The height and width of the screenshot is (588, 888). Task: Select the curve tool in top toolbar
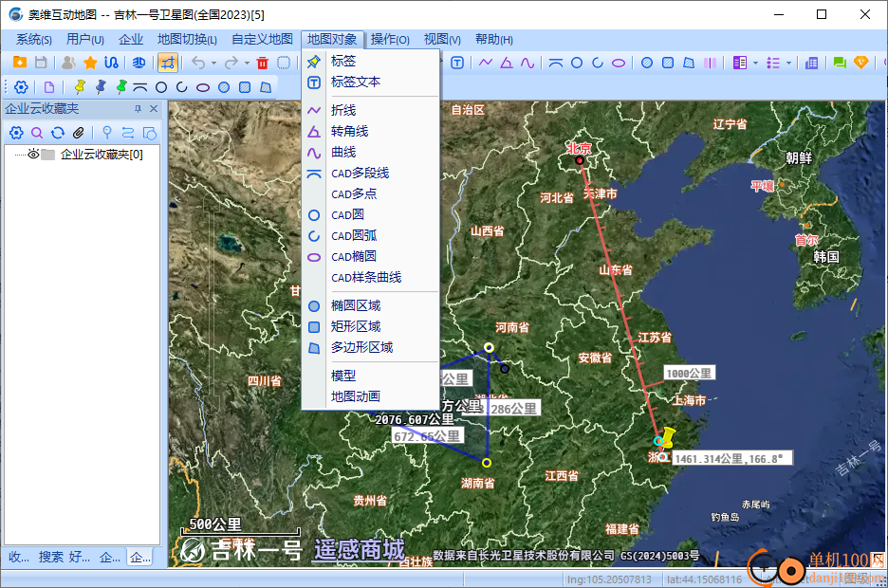527,63
